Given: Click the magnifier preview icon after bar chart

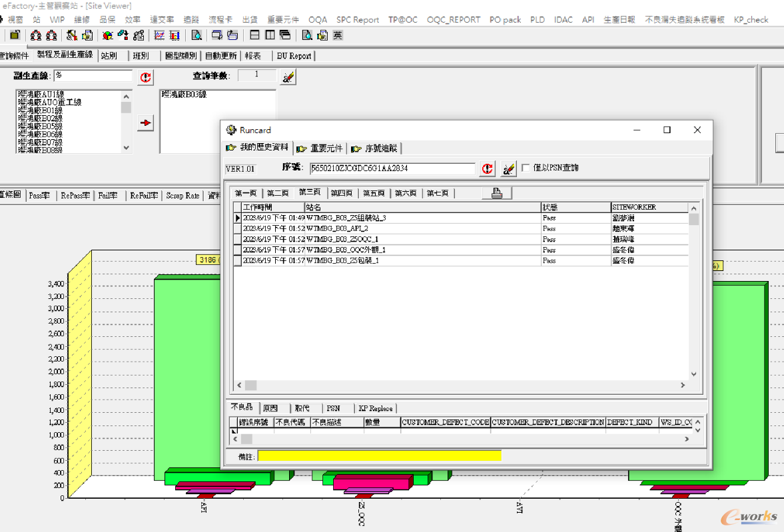Looking at the screenshot, I should (x=196, y=35).
